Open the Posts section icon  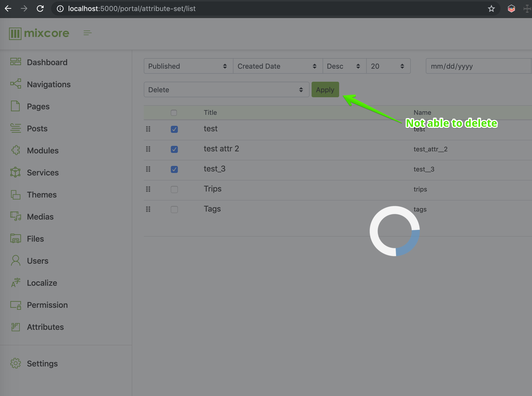point(16,128)
